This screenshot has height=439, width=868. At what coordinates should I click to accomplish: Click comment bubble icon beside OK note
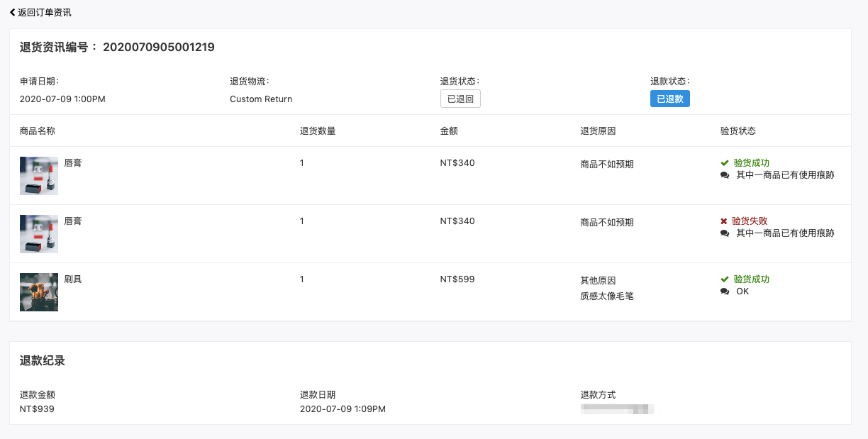[725, 291]
